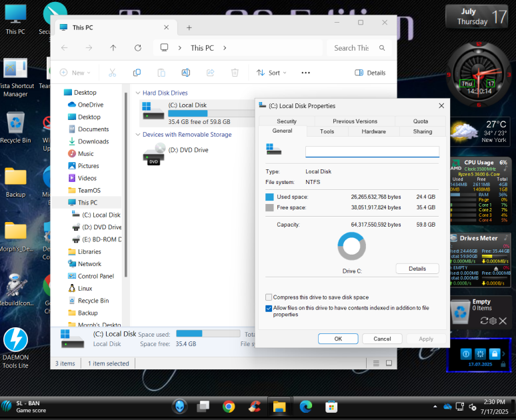Collapse Devices with Removable Storage group
This screenshot has height=420, width=516.
138,135
